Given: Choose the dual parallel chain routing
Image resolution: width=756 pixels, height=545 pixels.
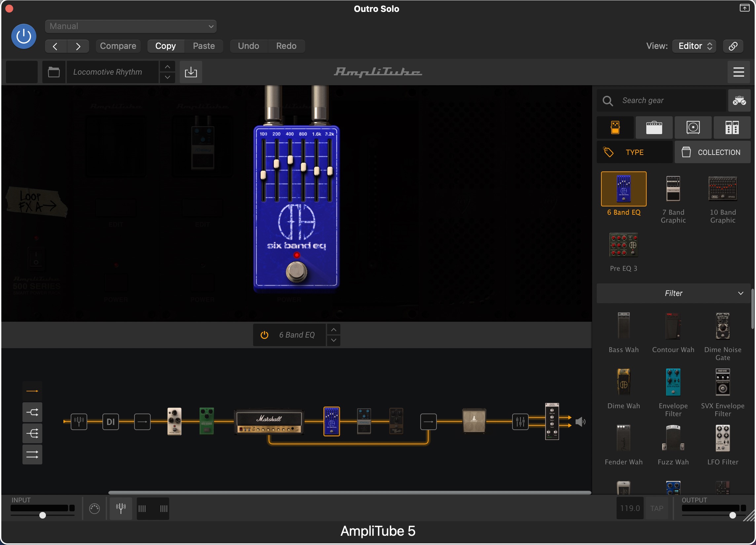Looking at the screenshot, I should pyautogui.click(x=32, y=454).
